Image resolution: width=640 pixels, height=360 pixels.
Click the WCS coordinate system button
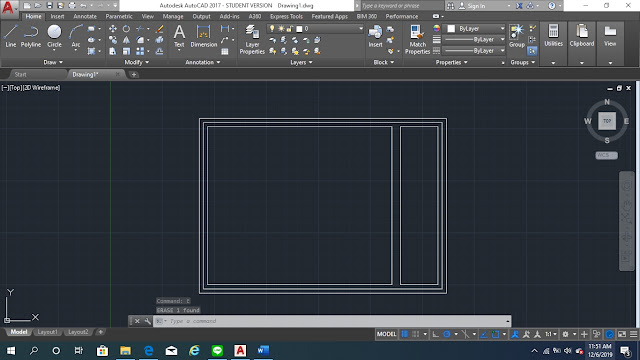[606, 156]
